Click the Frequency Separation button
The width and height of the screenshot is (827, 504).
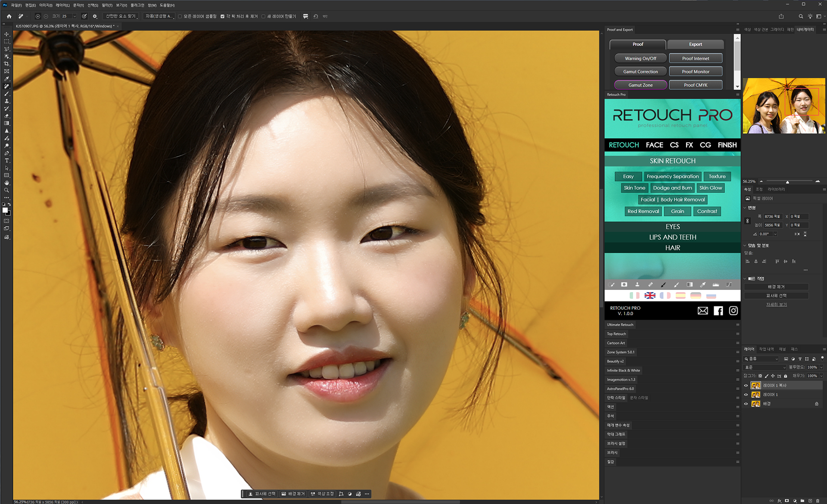(x=672, y=176)
